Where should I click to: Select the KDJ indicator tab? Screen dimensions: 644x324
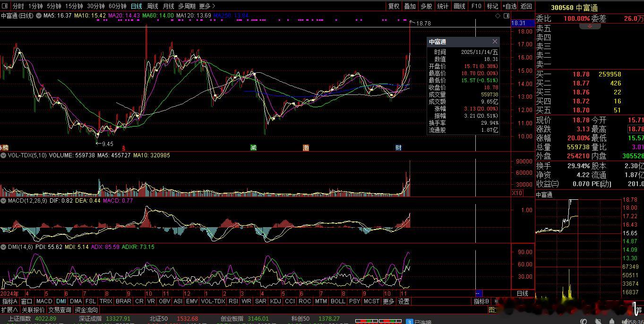click(x=275, y=301)
